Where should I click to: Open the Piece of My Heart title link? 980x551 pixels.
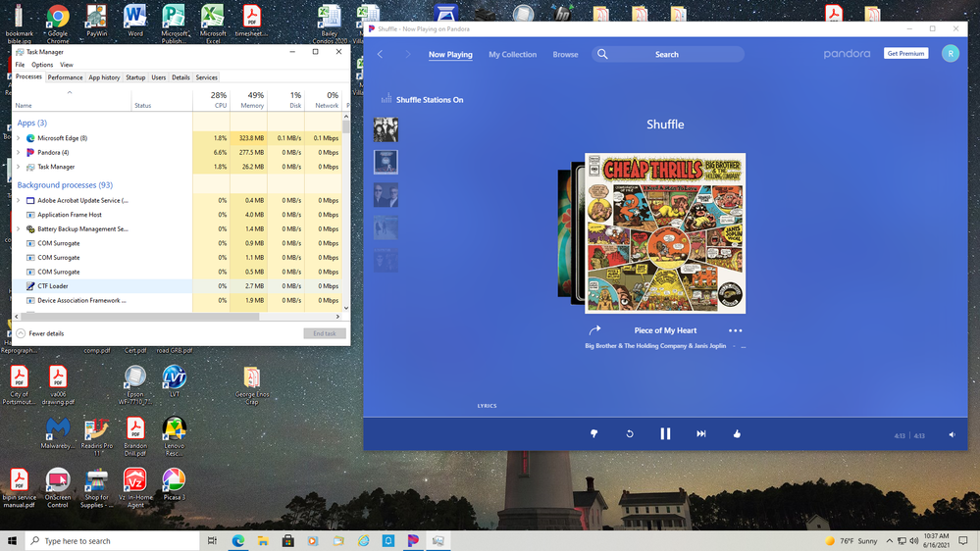(665, 330)
